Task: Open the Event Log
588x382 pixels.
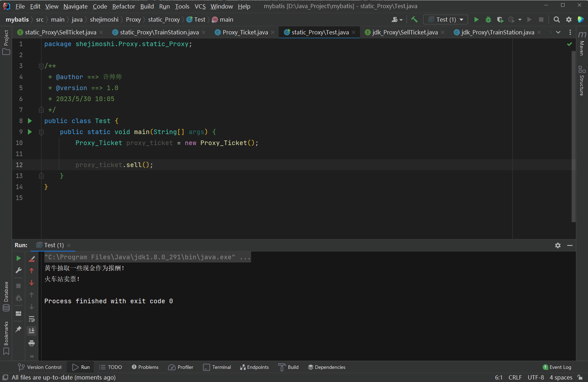Action: (x=557, y=367)
